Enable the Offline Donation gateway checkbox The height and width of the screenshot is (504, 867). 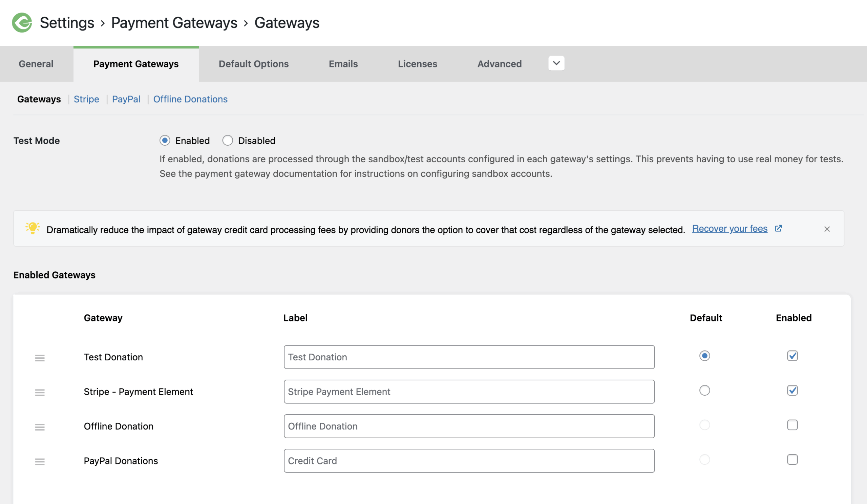[x=793, y=425]
